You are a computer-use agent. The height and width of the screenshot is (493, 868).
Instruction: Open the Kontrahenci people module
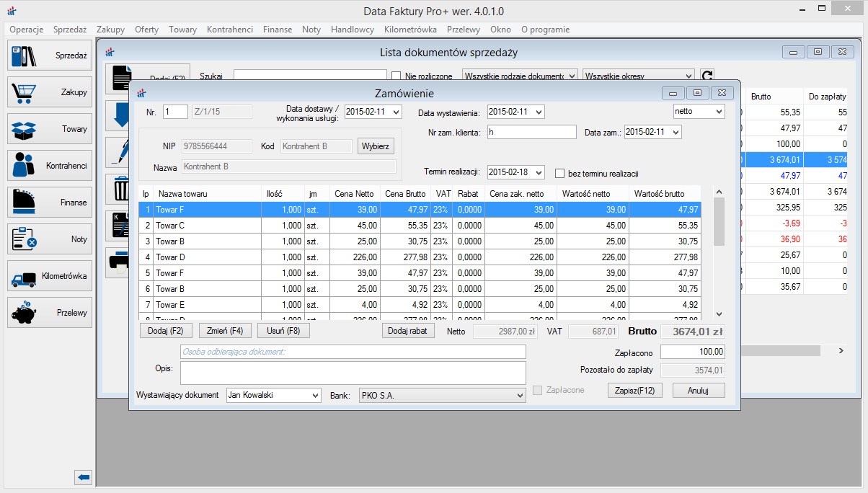pyautogui.click(x=50, y=166)
